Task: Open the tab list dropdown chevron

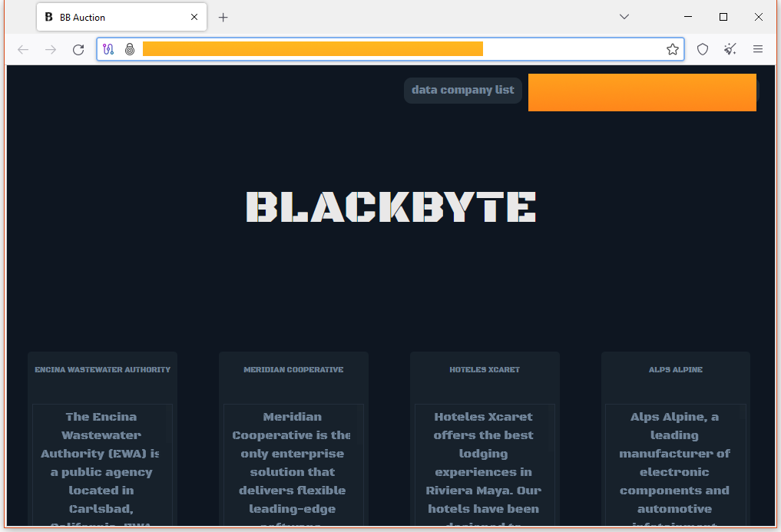Action: click(624, 16)
